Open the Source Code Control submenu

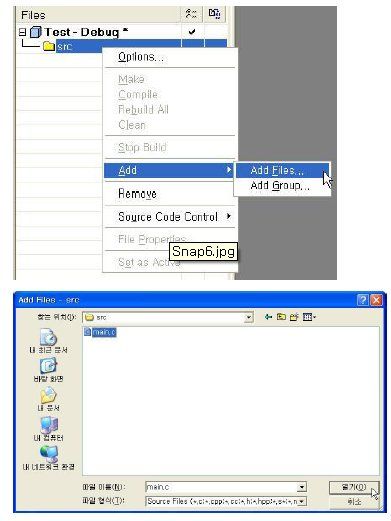tap(169, 217)
